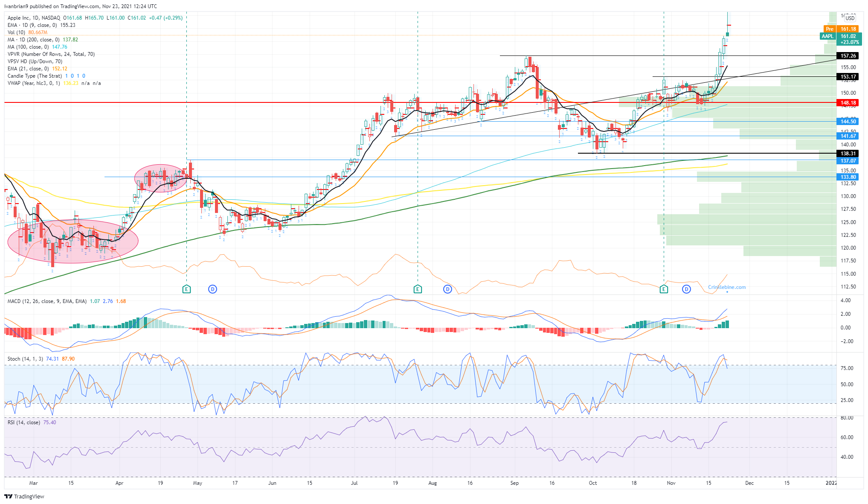Open the Crinklebine.com watermark link
868x504 pixels.
(727, 287)
